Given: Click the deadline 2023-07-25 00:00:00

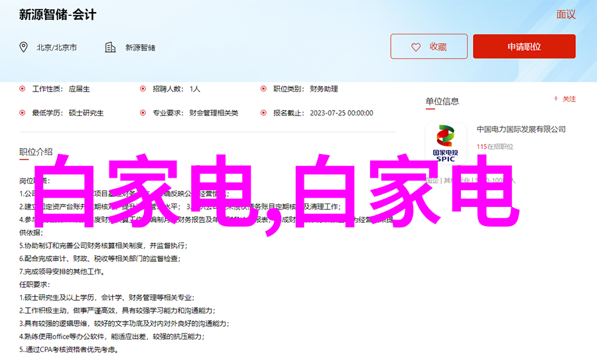Looking at the screenshot, I should 342,113.
